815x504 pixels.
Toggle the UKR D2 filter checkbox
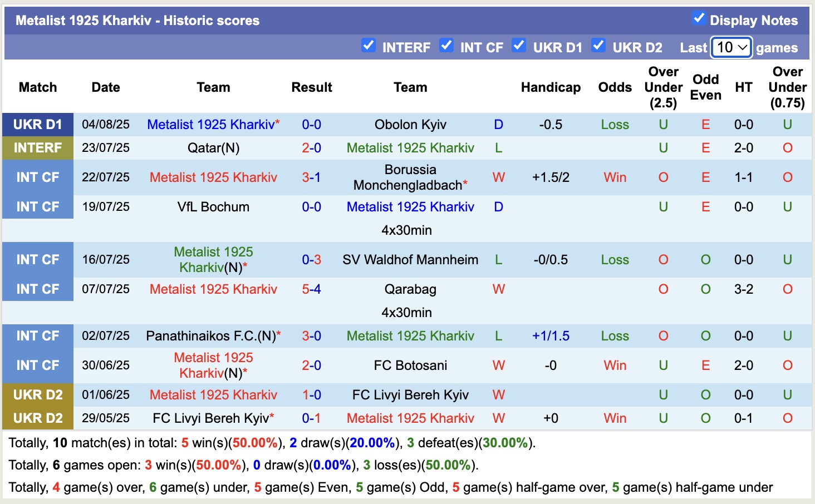pos(598,46)
